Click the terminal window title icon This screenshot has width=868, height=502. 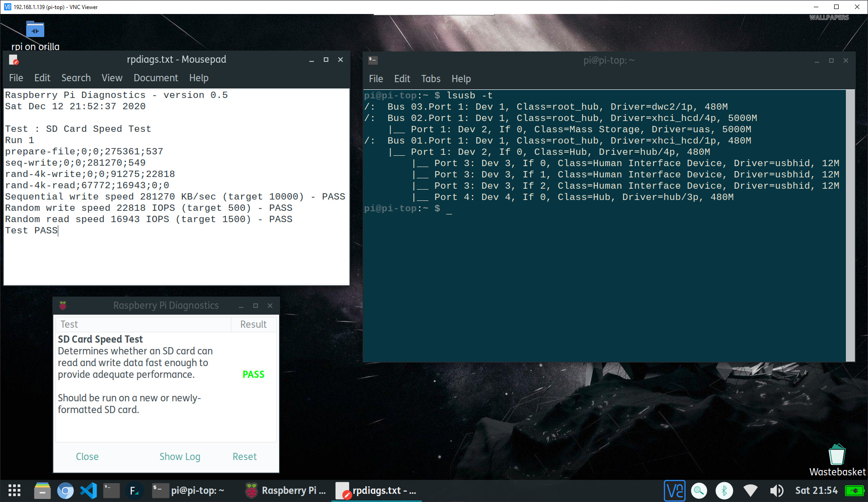point(373,60)
